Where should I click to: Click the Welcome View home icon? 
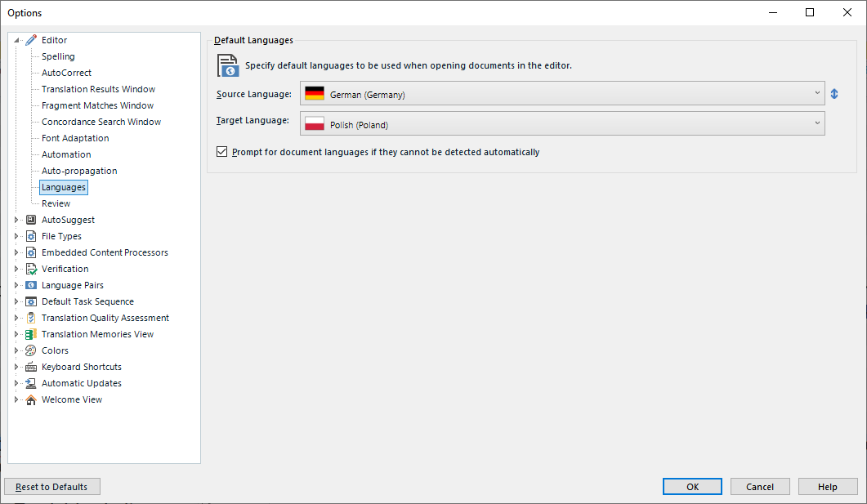[30, 399]
